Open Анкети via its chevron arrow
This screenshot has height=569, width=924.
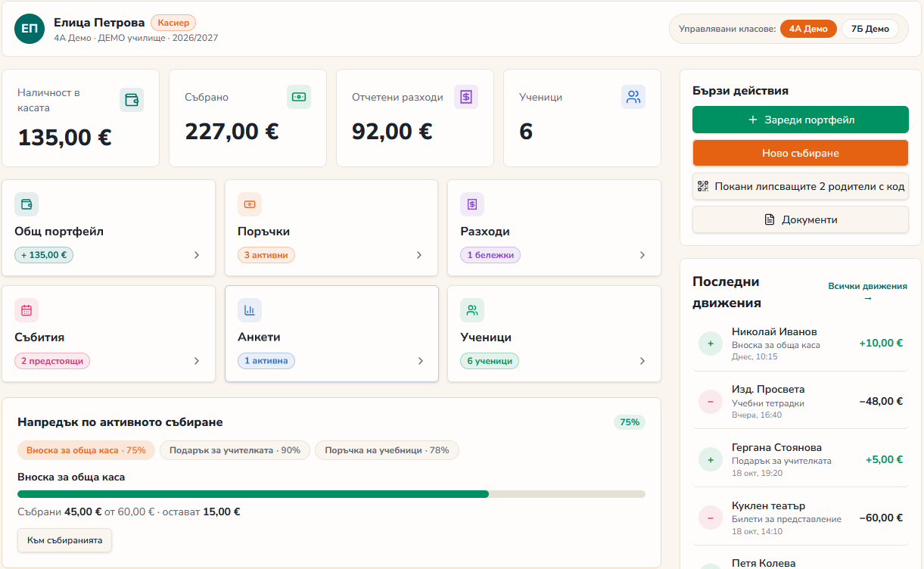click(421, 361)
